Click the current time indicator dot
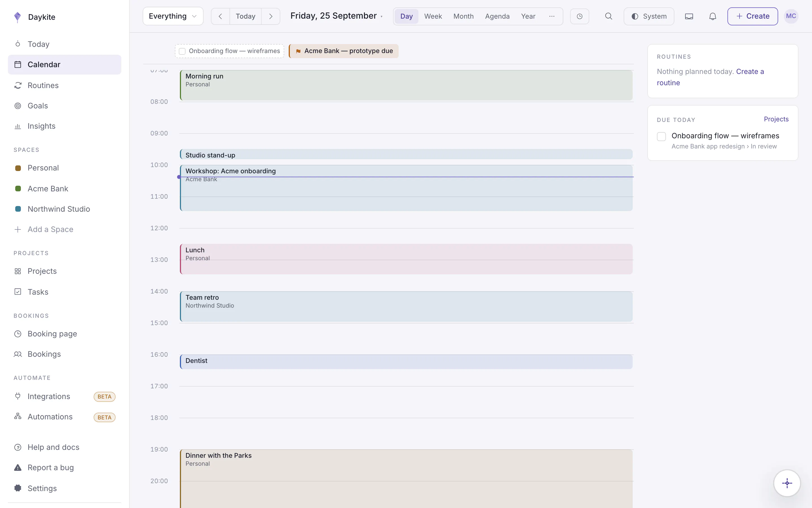Screen dimensions: 812x508 tap(179, 177)
